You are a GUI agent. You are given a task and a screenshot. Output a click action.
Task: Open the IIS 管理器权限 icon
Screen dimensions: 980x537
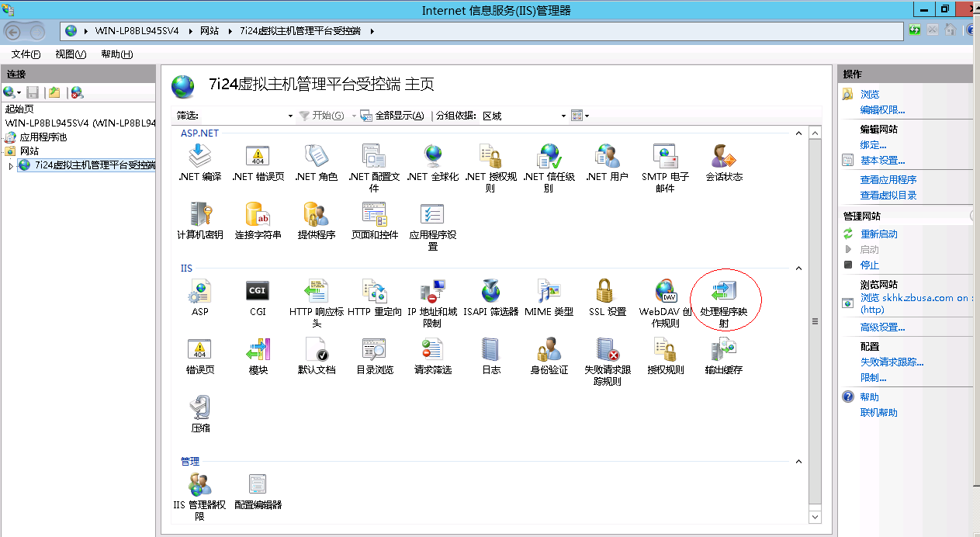coord(199,486)
